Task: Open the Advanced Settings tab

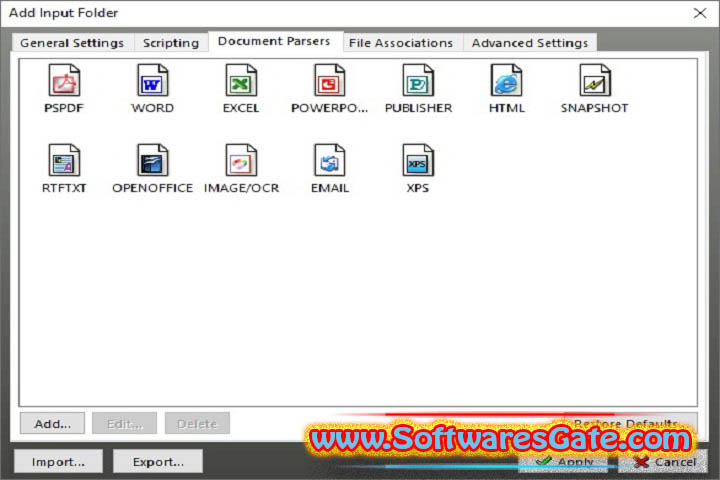Action: pyautogui.click(x=530, y=43)
